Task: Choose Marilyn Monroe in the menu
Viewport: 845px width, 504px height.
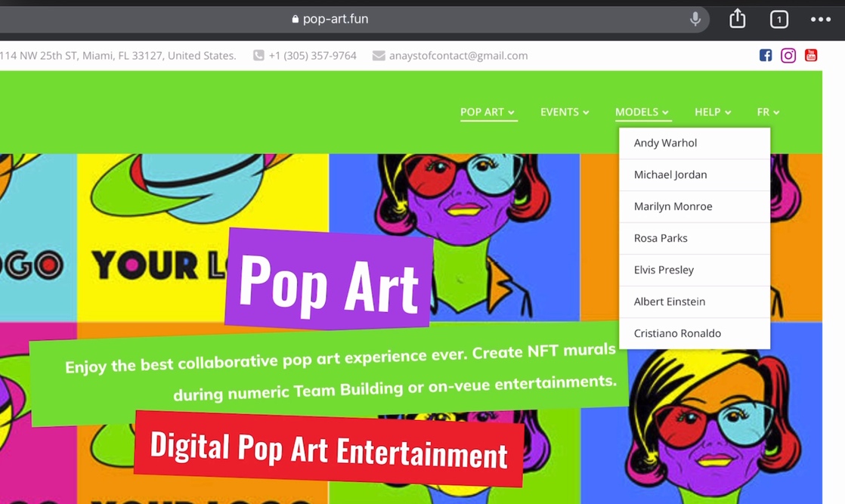Action: click(x=673, y=206)
